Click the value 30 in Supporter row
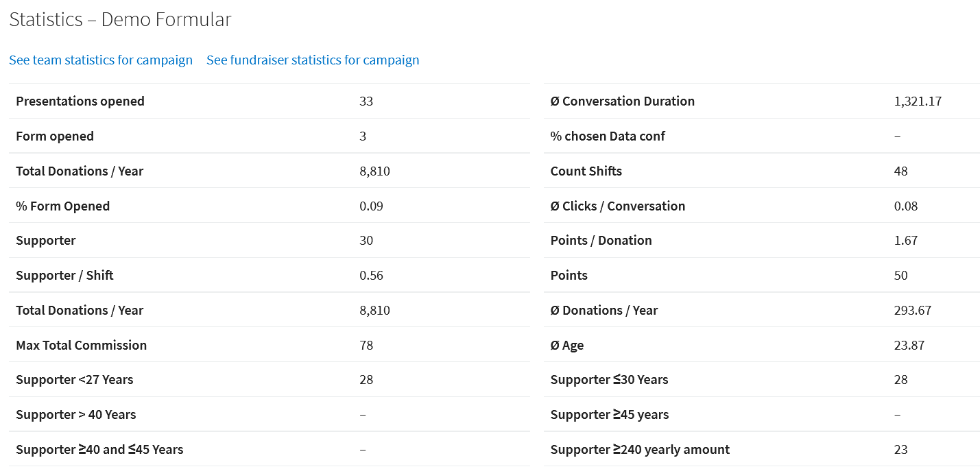The image size is (980, 469). tap(366, 240)
